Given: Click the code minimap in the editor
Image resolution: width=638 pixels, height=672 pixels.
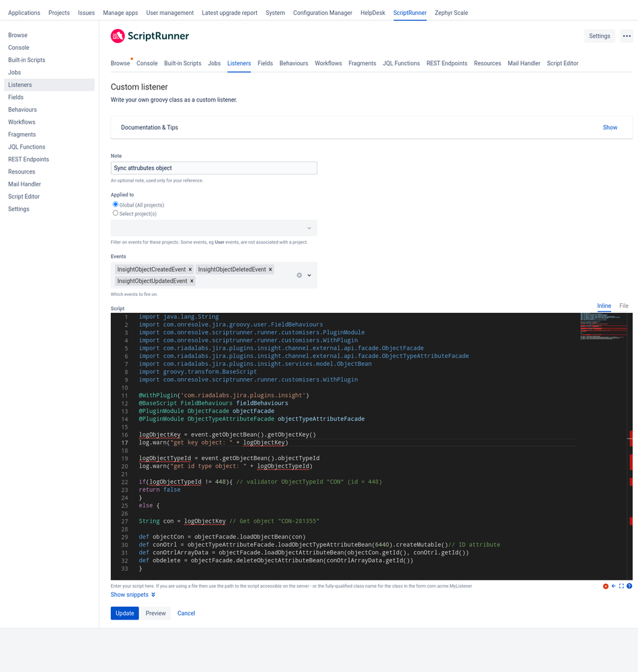Looking at the screenshot, I should tap(603, 326).
